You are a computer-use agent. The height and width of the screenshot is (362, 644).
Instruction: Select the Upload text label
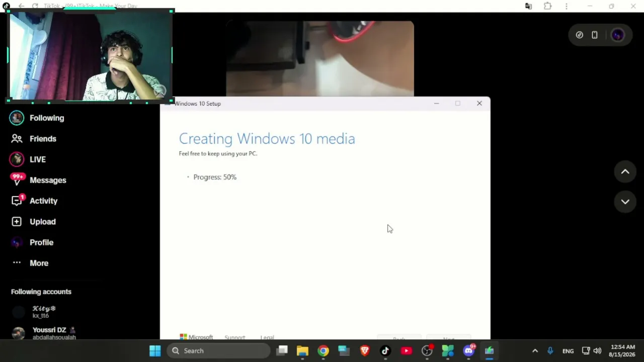43,222
